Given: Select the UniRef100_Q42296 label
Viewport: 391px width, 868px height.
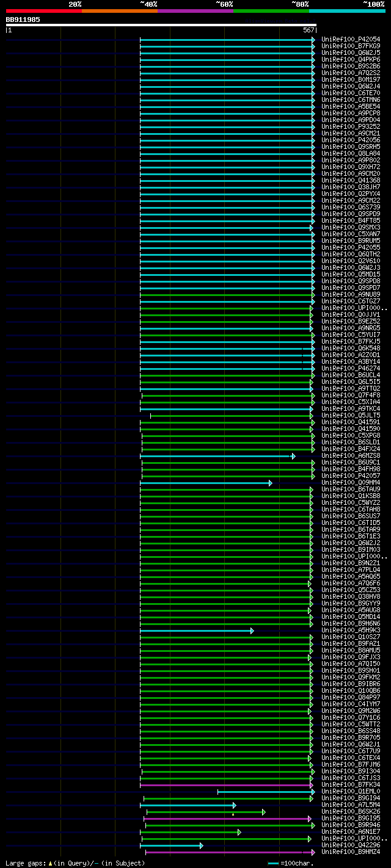Looking at the screenshot, I should coord(351,845).
